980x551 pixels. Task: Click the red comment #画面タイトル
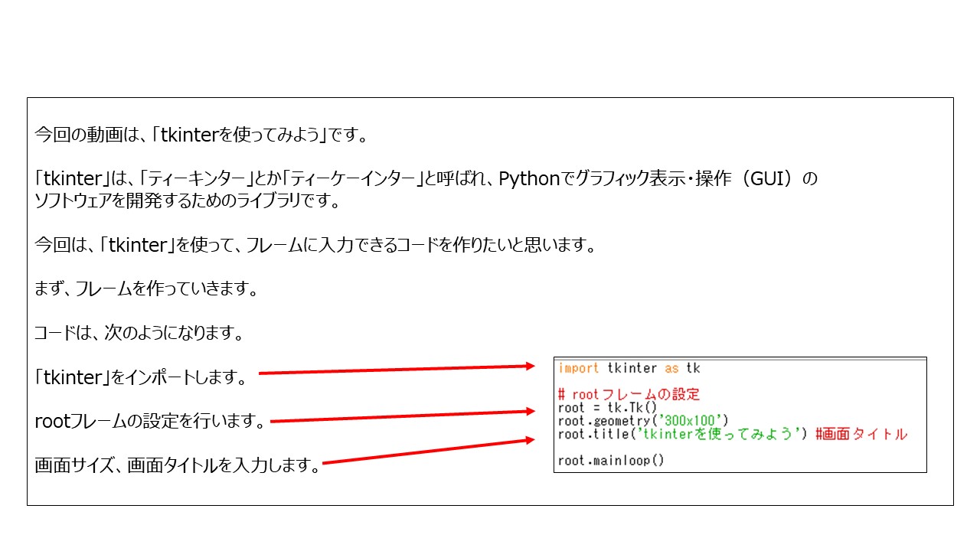[x=861, y=434]
